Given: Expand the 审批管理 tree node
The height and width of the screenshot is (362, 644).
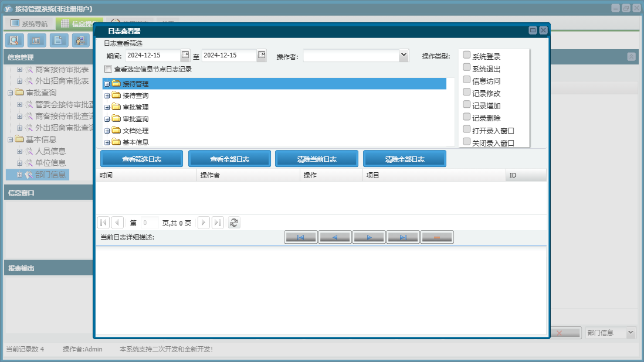Looking at the screenshot, I should (107, 107).
